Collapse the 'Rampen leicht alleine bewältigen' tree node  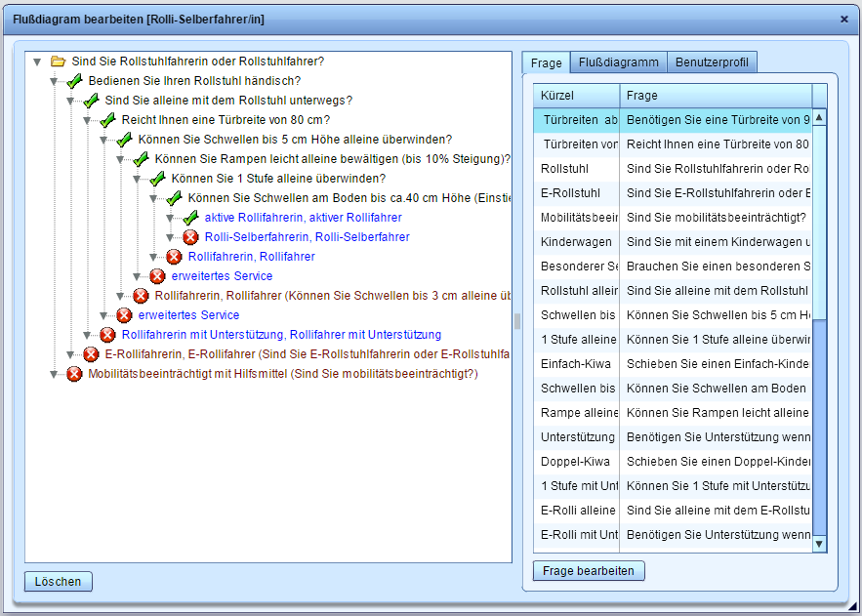click(120, 160)
